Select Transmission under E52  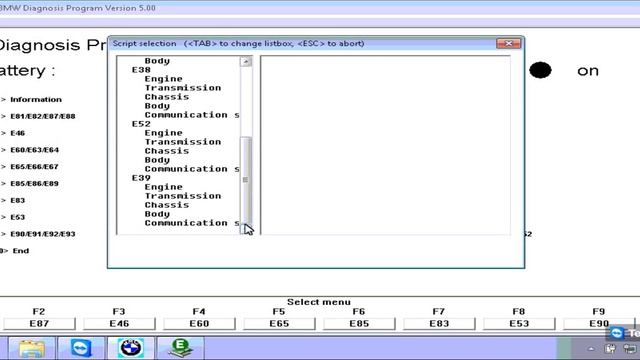(x=183, y=142)
